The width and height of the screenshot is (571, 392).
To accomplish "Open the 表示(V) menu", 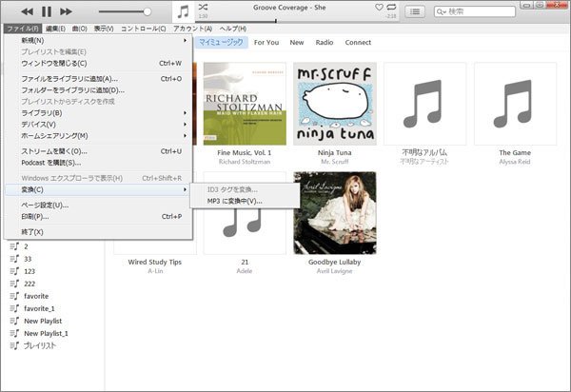I will click(104, 29).
